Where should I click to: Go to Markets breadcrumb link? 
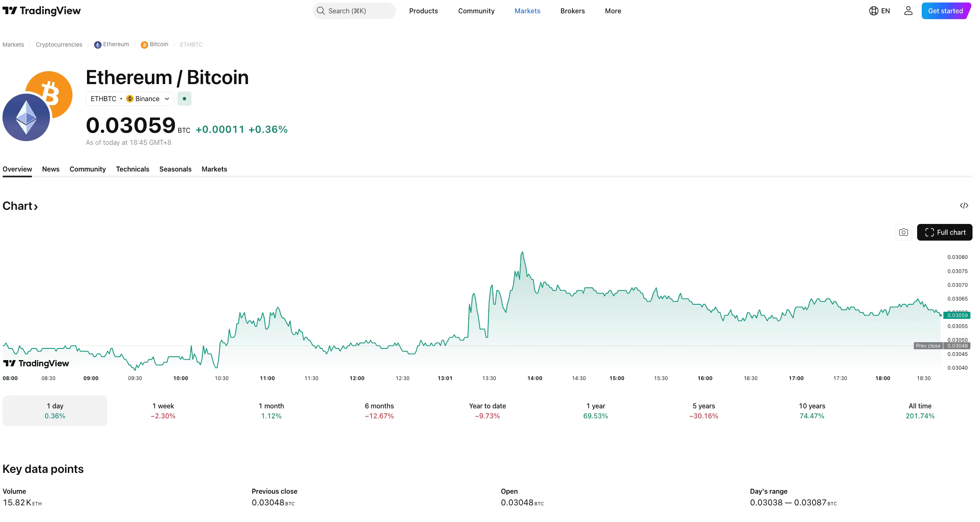tap(13, 45)
